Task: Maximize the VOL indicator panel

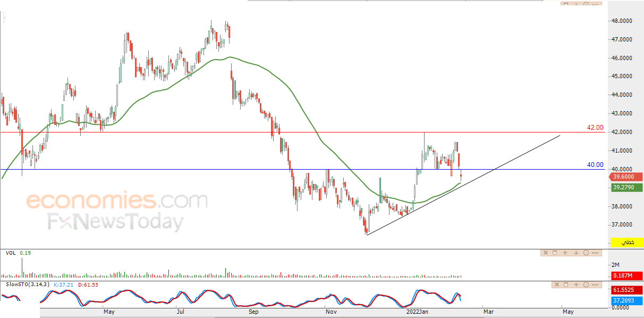Action: click(x=555, y=253)
